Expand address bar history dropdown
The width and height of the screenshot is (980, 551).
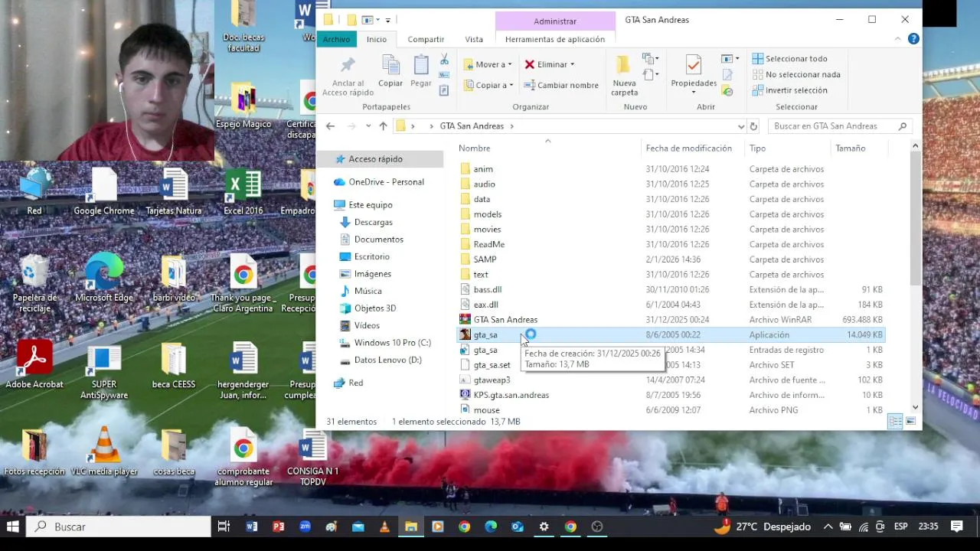click(741, 126)
